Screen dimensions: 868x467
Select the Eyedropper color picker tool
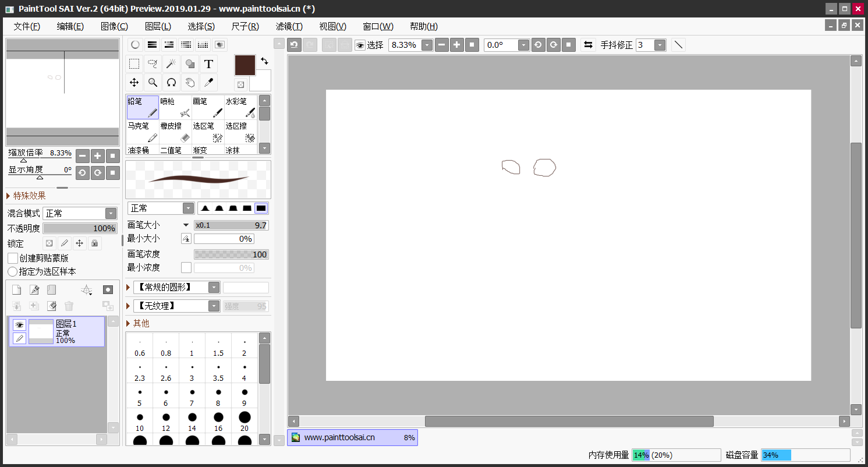click(208, 83)
